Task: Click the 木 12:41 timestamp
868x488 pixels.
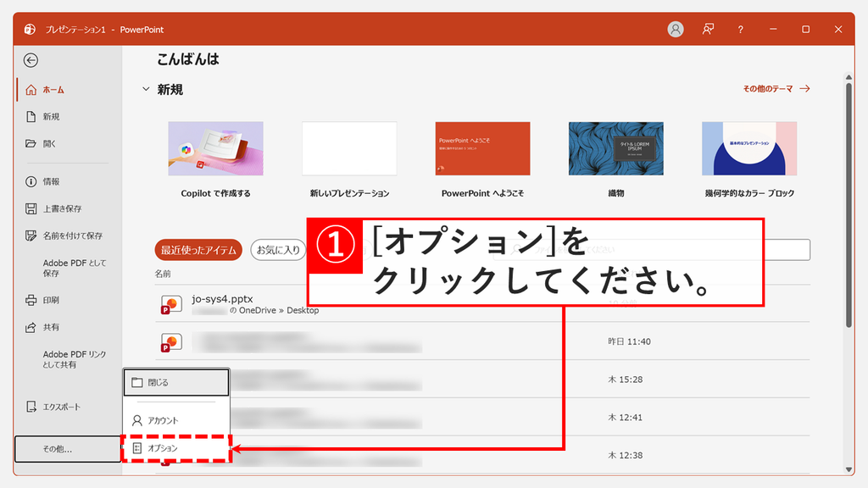Action: (626, 418)
